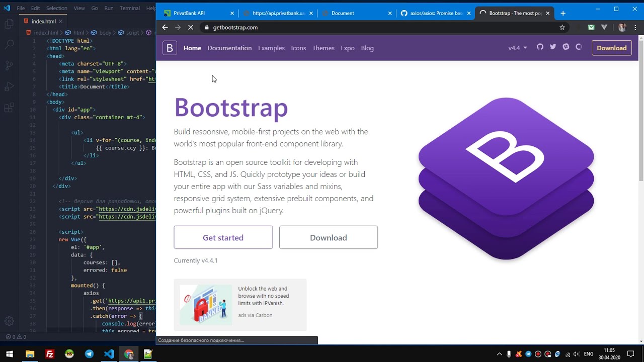Click the hero Download button
The height and width of the screenshot is (362, 644).
329,237
